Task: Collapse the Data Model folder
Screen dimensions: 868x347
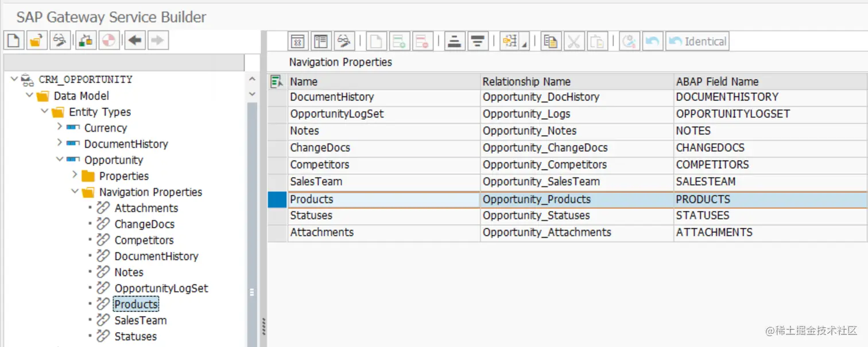Action: 29,95
